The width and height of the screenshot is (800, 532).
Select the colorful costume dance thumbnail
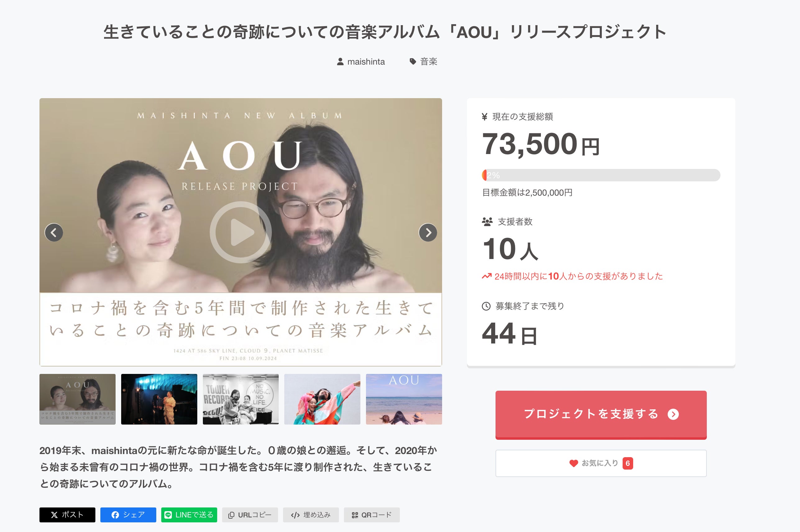[322, 399]
